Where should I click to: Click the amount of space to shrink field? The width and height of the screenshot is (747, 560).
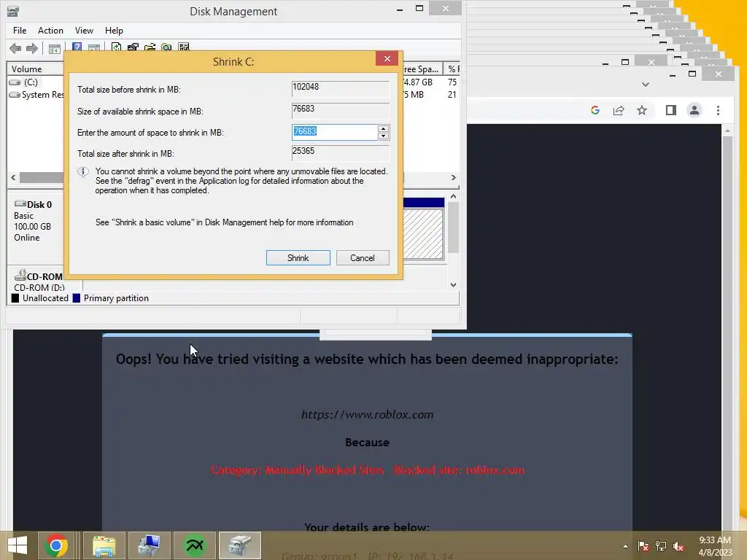click(334, 133)
